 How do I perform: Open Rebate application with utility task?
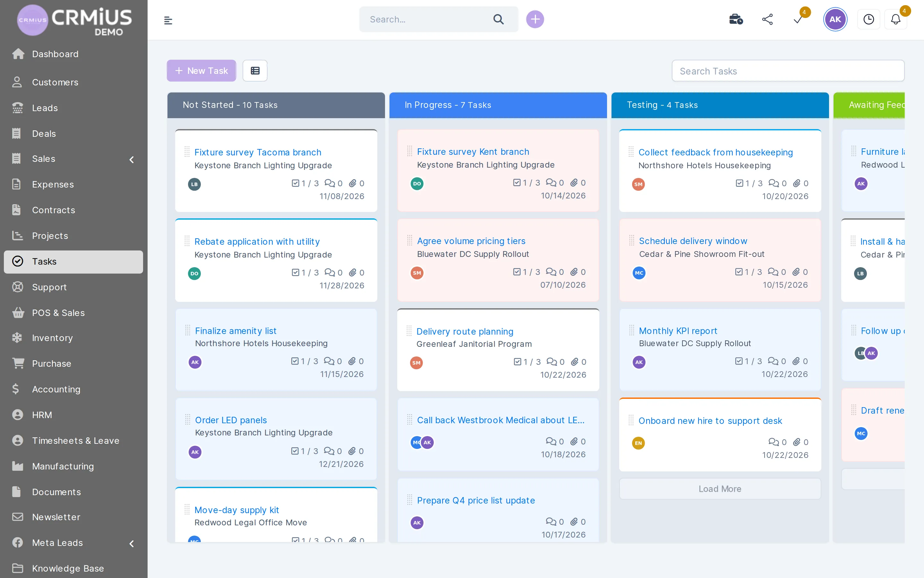click(257, 241)
